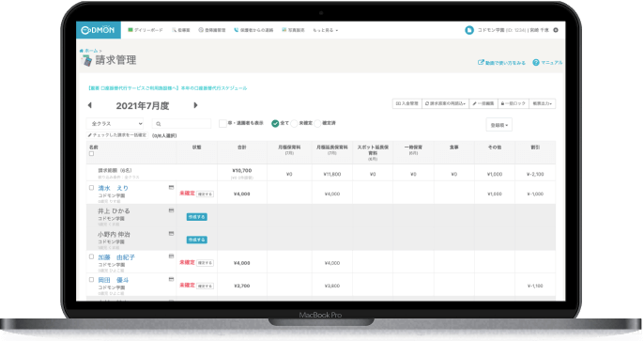
Task: Open the もっと見る menu
Action: coord(325,30)
